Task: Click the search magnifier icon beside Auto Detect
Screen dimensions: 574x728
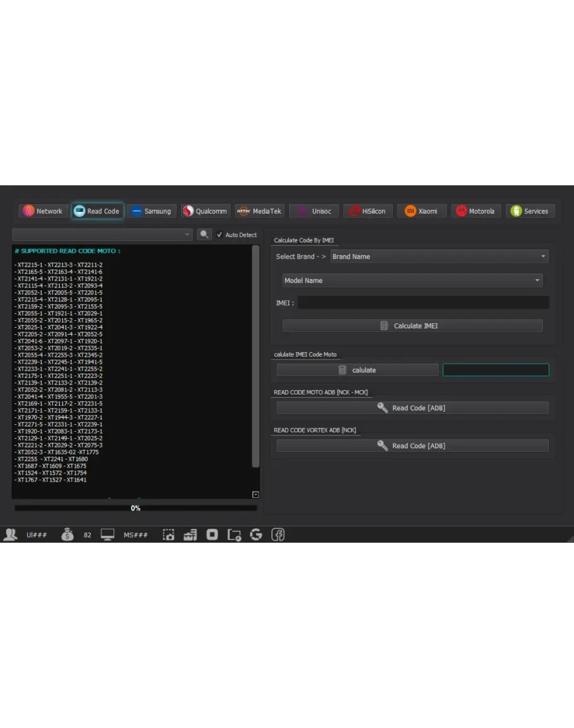Action: 204,234
